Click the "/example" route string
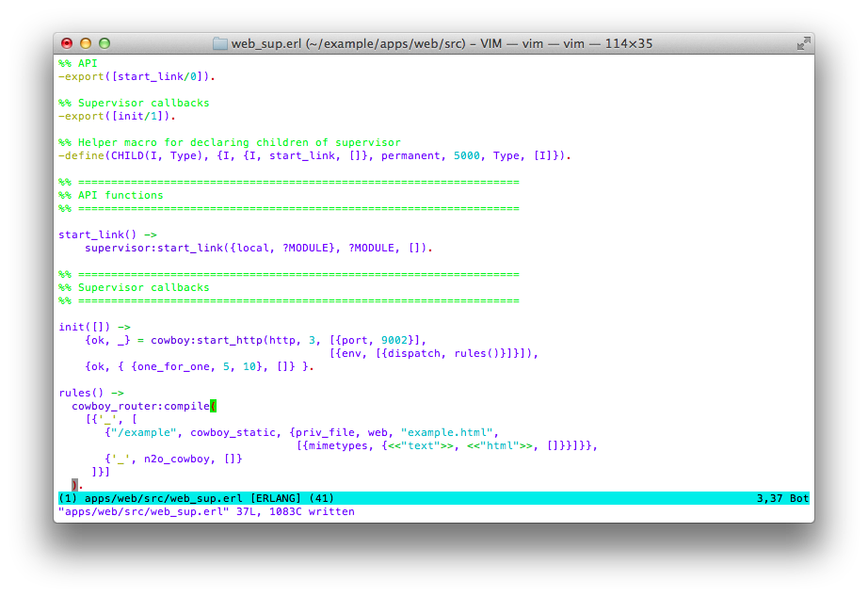 [x=144, y=432]
